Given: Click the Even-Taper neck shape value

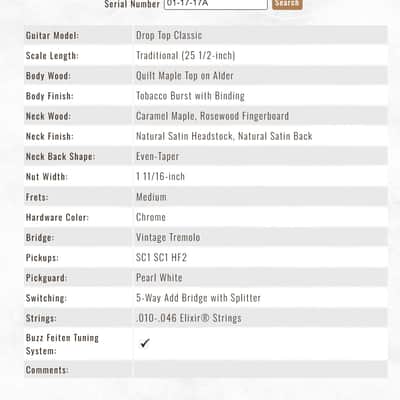Looking at the screenshot, I should pyautogui.click(x=157, y=156).
